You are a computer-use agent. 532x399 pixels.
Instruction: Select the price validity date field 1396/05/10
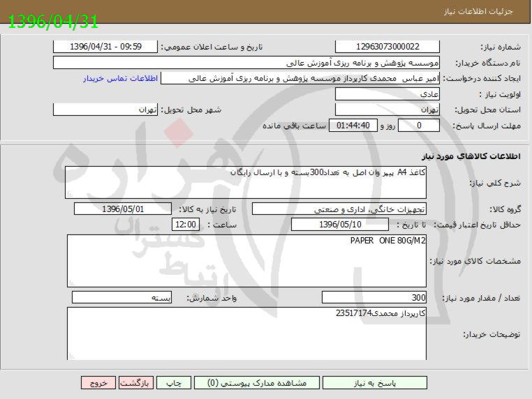[x=340, y=225]
